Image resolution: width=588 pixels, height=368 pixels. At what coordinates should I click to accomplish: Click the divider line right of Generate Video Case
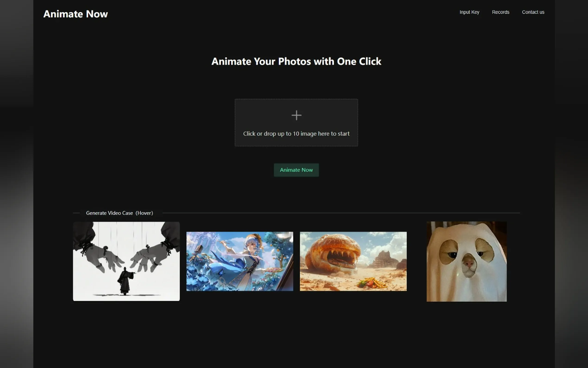coord(340,213)
